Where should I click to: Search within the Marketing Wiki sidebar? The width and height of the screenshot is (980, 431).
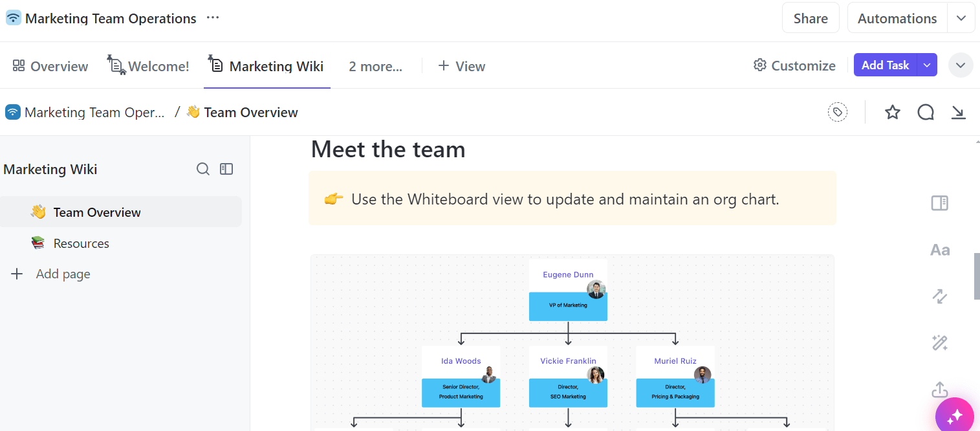click(203, 169)
